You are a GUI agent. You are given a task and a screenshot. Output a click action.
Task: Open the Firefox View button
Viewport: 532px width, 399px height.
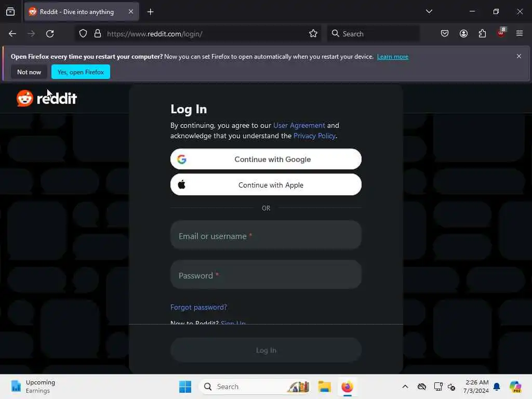pyautogui.click(x=10, y=11)
